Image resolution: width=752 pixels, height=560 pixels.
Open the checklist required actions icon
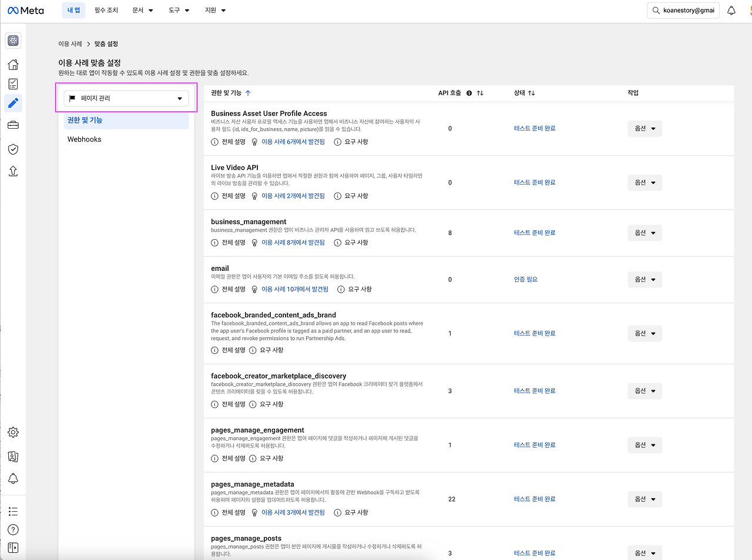pyautogui.click(x=13, y=84)
